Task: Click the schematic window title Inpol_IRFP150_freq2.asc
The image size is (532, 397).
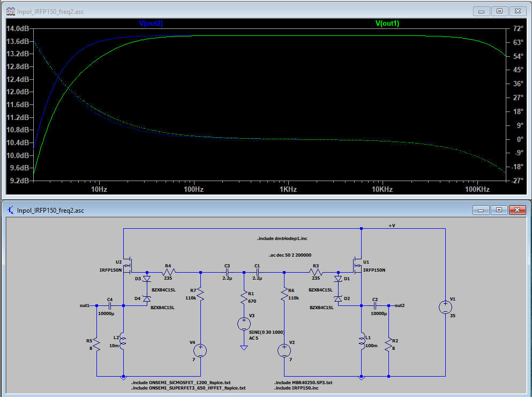Action: (x=50, y=211)
